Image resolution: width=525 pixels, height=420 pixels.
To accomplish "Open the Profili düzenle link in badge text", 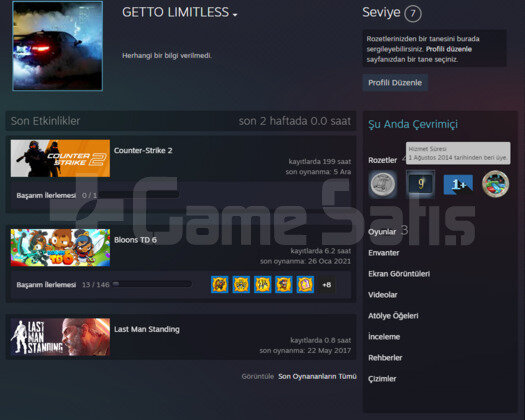I will point(449,49).
